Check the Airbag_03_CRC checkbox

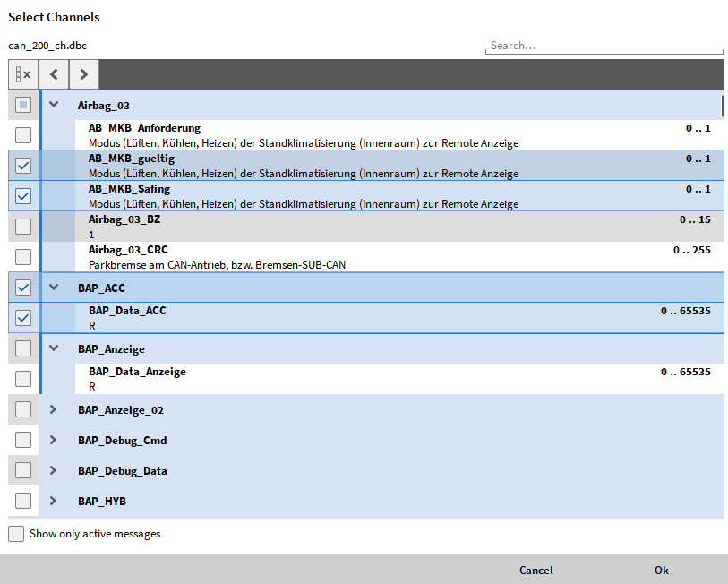click(23, 257)
